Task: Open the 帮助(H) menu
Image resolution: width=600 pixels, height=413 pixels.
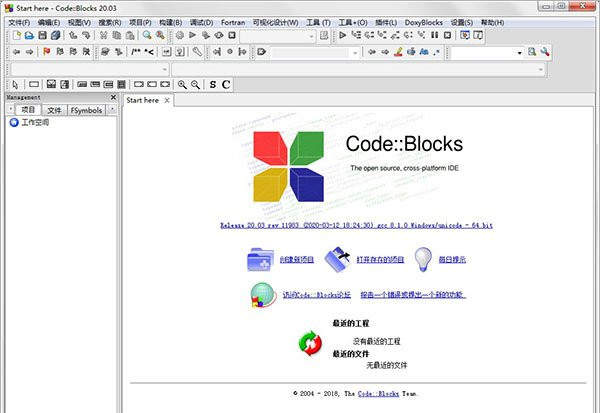Action: (x=492, y=23)
